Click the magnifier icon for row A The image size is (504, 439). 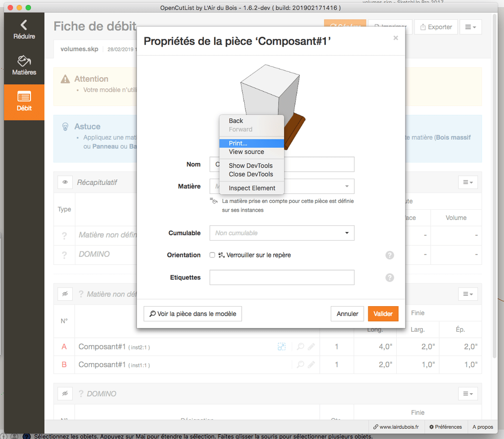coord(301,346)
